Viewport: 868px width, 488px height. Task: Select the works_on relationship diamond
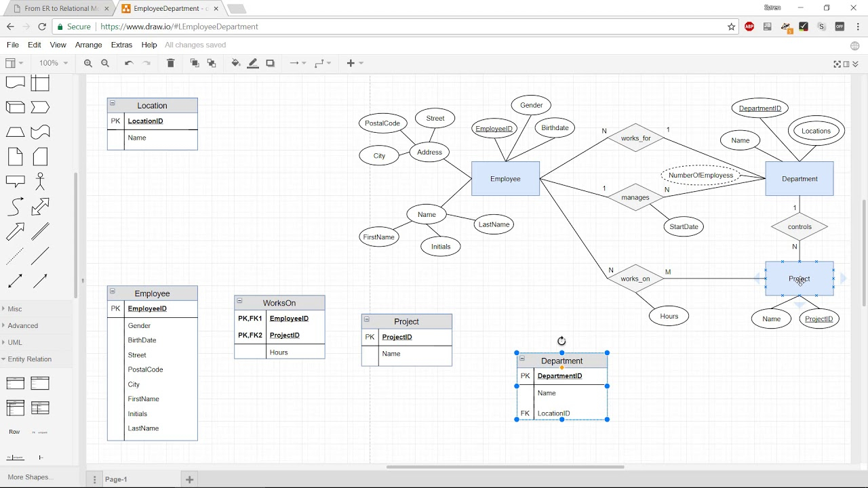[x=635, y=279]
